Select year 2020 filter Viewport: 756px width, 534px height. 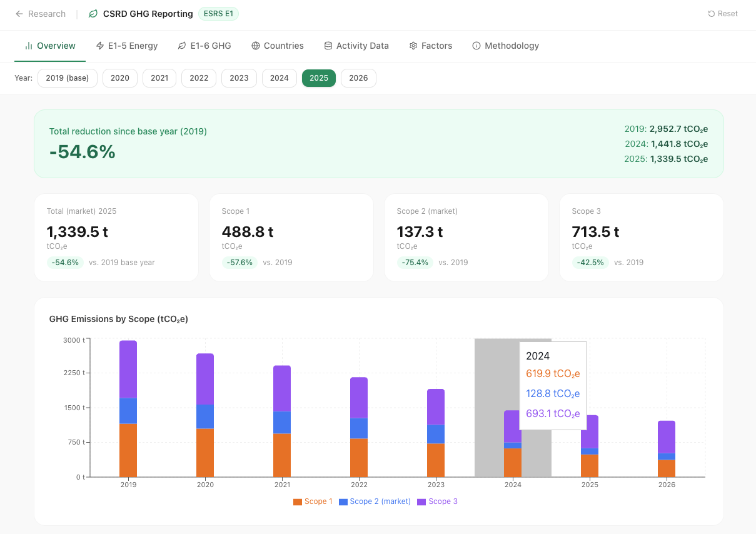(x=120, y=78)
